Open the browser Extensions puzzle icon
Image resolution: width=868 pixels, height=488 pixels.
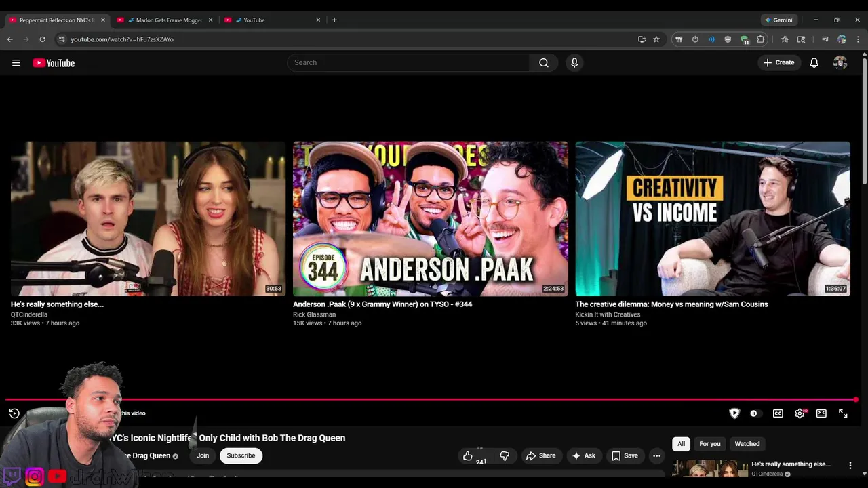[761, 39]
